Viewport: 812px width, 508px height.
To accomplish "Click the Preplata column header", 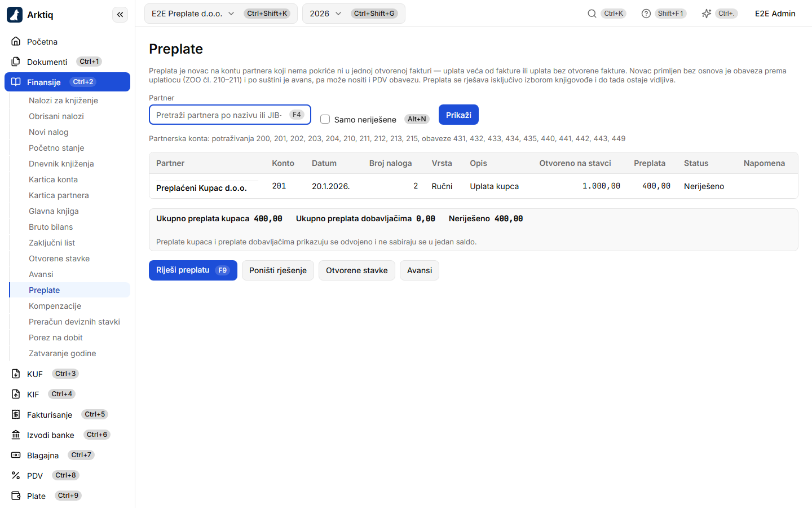I will 650,163.
